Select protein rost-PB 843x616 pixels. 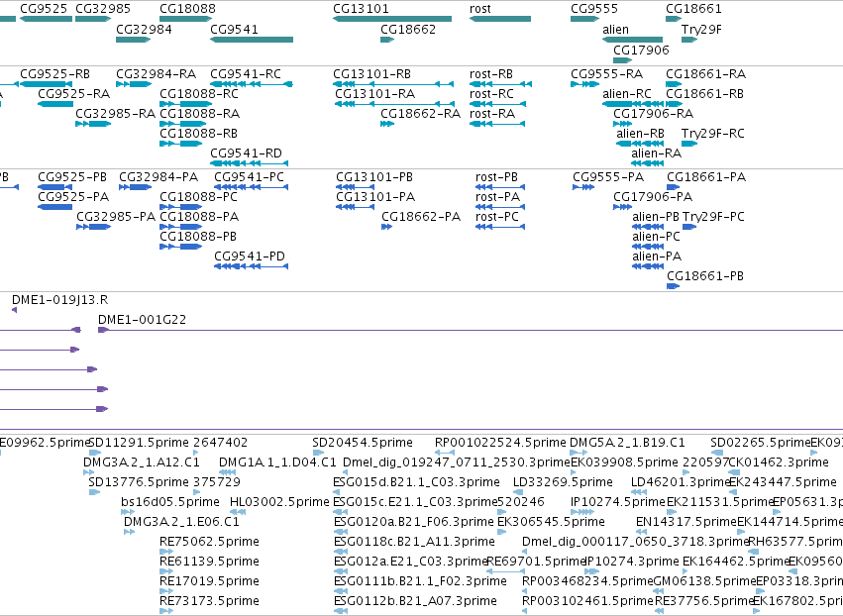500,187
